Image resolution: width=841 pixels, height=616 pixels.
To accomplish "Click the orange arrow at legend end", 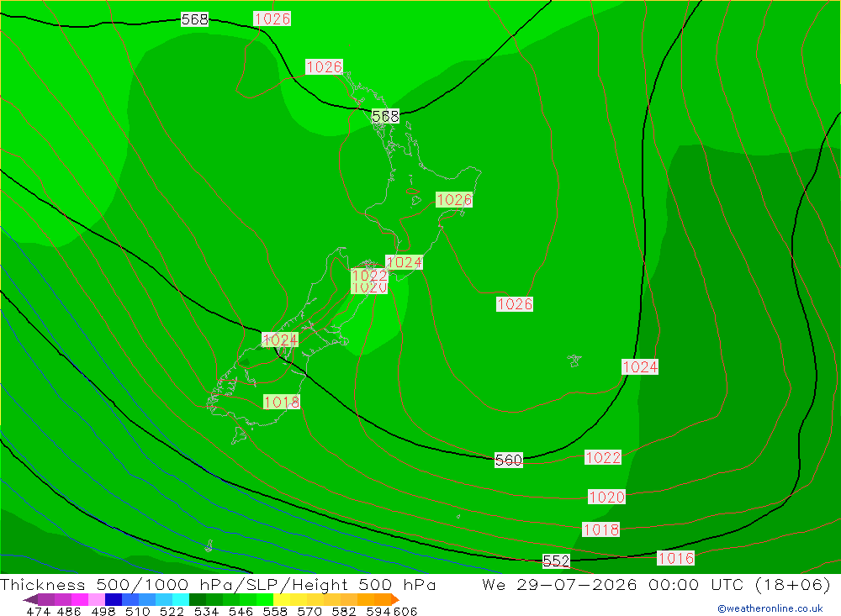I will coord(395,599).
